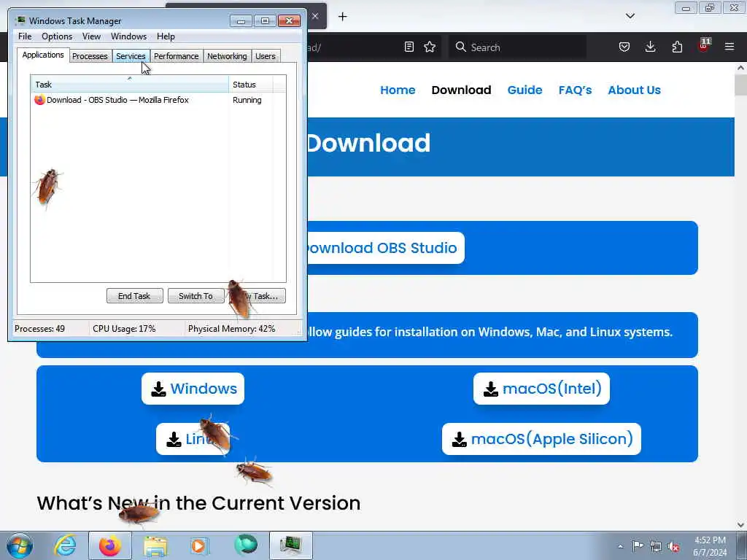The width and height of the screenshot is (747, 560).
Task: Open Firefox downloads panel icon
Action: click(x=650, y=47)
